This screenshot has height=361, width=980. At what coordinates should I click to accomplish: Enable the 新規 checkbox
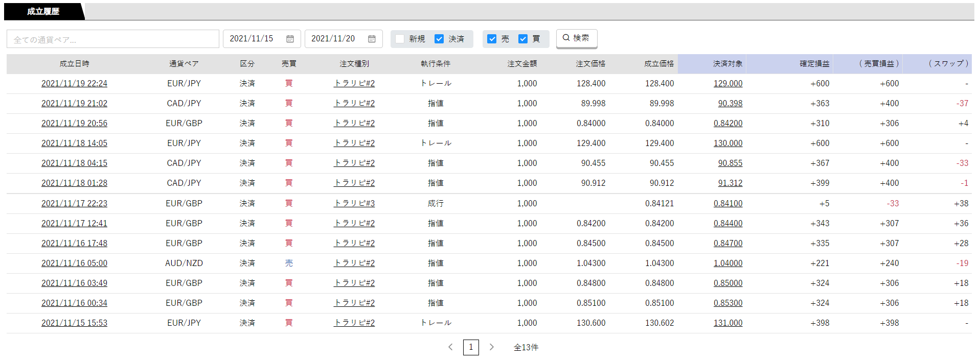pyautogui.click(x=400, y=39)
